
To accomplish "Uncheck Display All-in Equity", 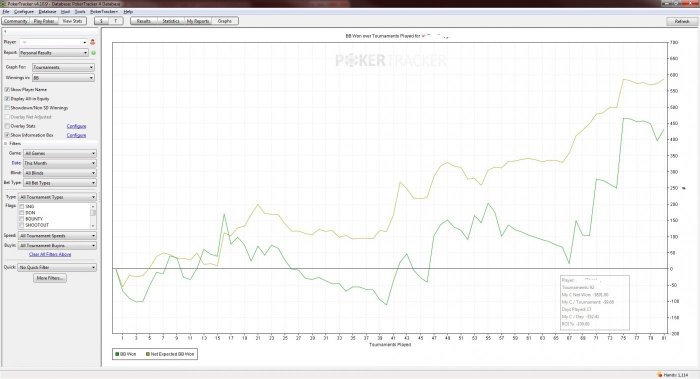I will click(x=7, y=99).
